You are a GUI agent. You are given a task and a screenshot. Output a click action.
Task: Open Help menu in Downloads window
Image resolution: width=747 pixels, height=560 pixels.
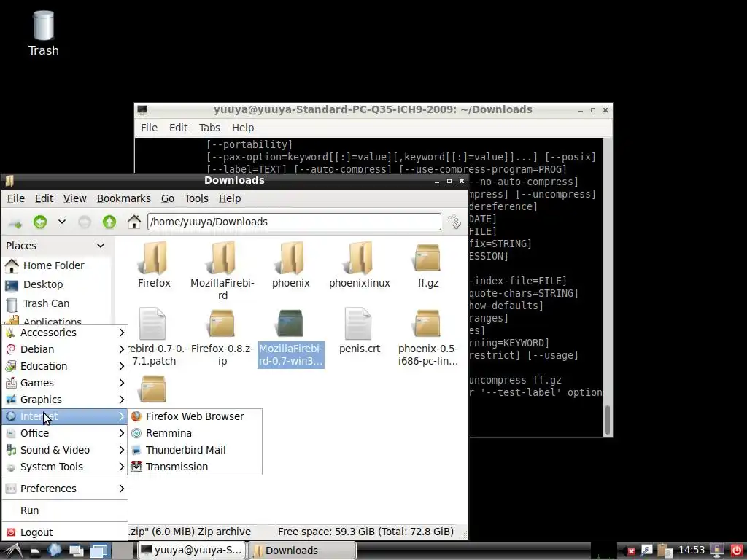230,198
